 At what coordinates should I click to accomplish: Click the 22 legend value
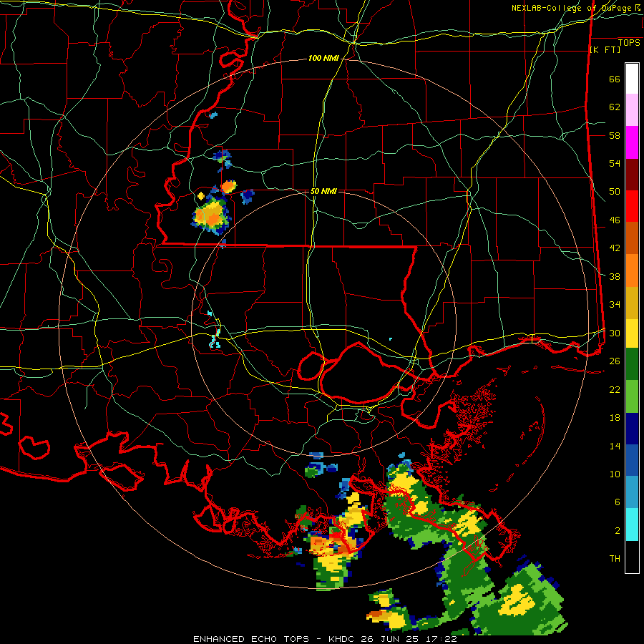[x=615, y=389]
